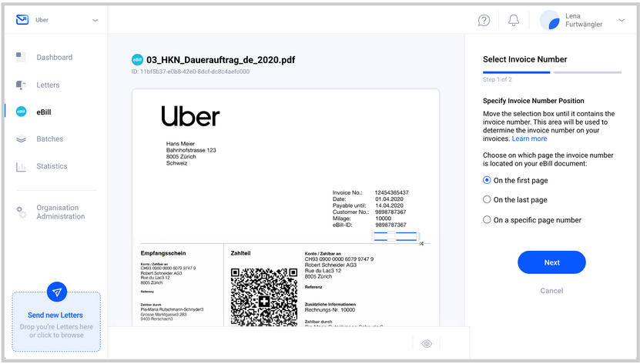Click invoice number 12454365437
This screenshot has width=640, height=364.
pyautogui.click(x=392, y=192)
